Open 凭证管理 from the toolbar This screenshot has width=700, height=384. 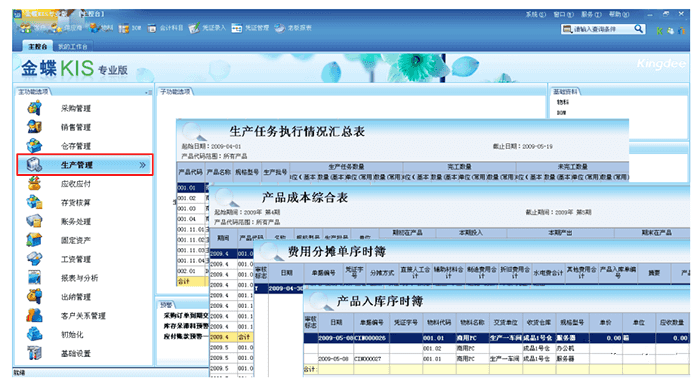click(250, 28)
